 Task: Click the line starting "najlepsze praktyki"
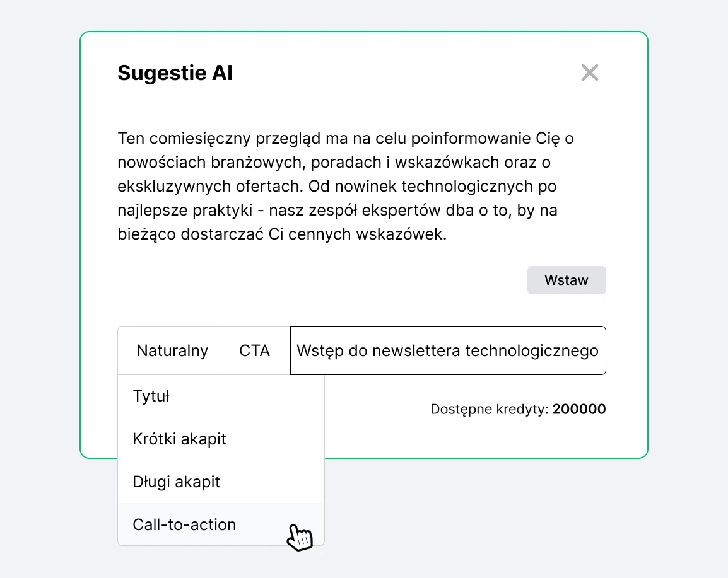pos(337,211)
